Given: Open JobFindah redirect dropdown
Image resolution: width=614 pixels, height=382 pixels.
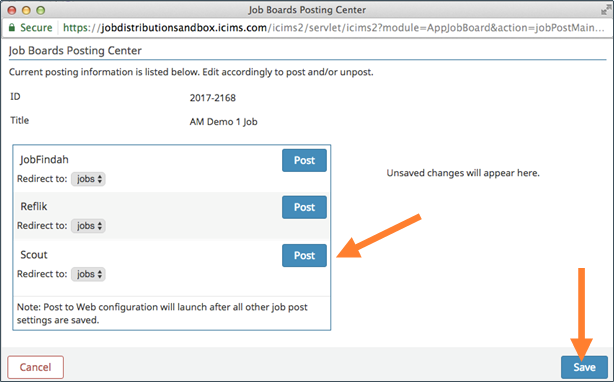Looking at the screenshot, I should [x=88, y=179].
